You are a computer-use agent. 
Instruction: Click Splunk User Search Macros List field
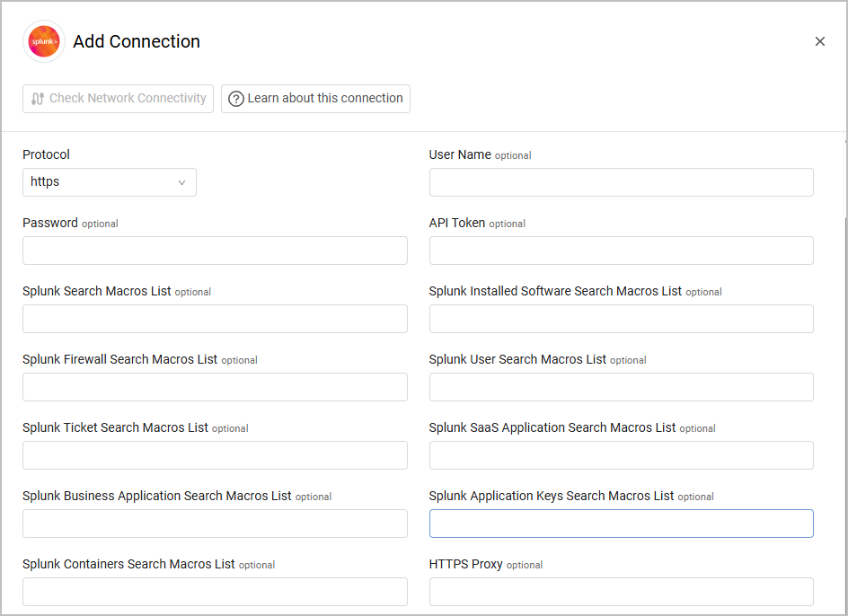621,387
